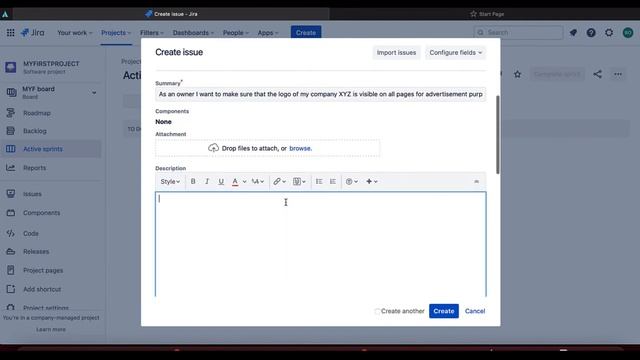The width and height of the screenshot is (640, 360).
Task: Click inside the Description text area
Action: tap(320, 244)
